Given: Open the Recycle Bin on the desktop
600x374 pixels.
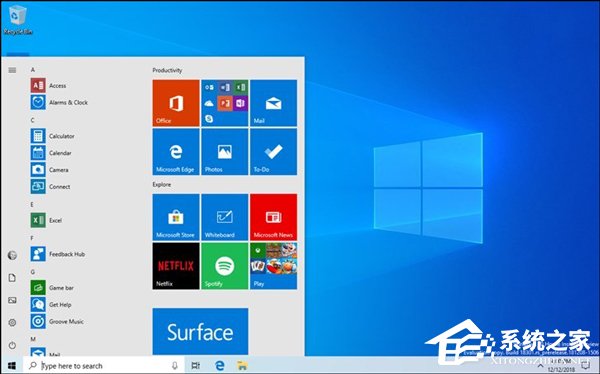Looking at the screenshot, I should 18,20.
